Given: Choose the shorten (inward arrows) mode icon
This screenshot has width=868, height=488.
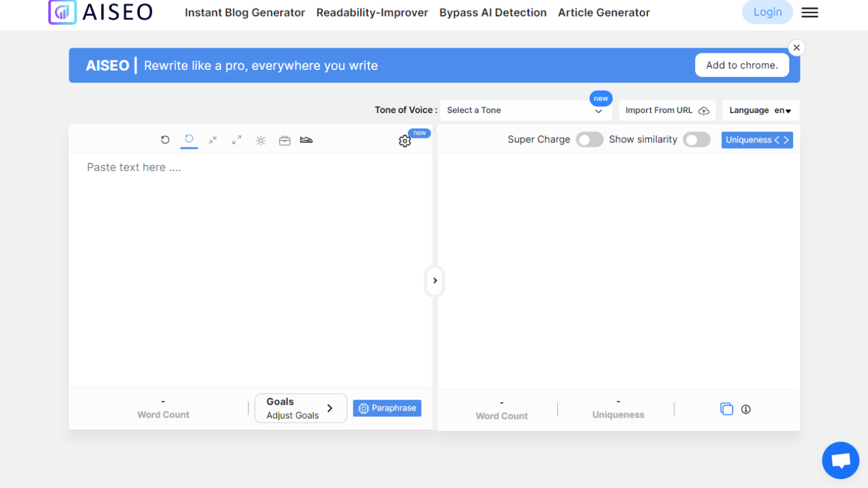Looking at the screenshot, I should [x=213, y=140].
